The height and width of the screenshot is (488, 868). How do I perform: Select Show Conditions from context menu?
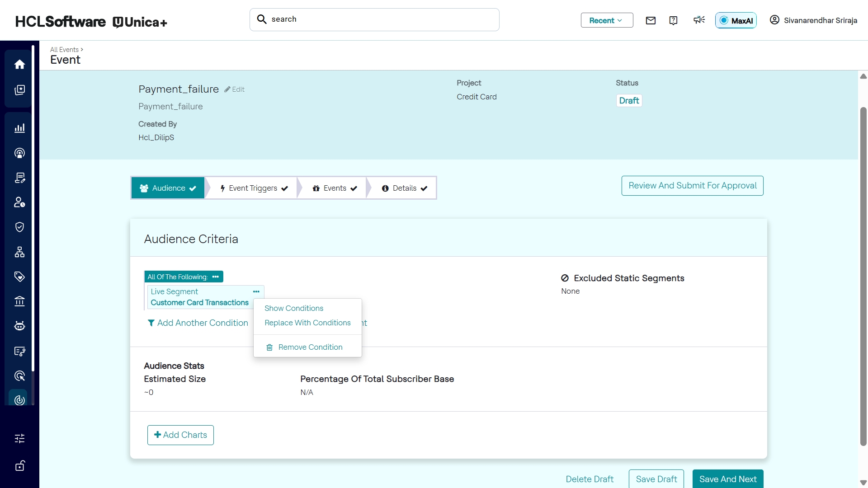point(294,308)
